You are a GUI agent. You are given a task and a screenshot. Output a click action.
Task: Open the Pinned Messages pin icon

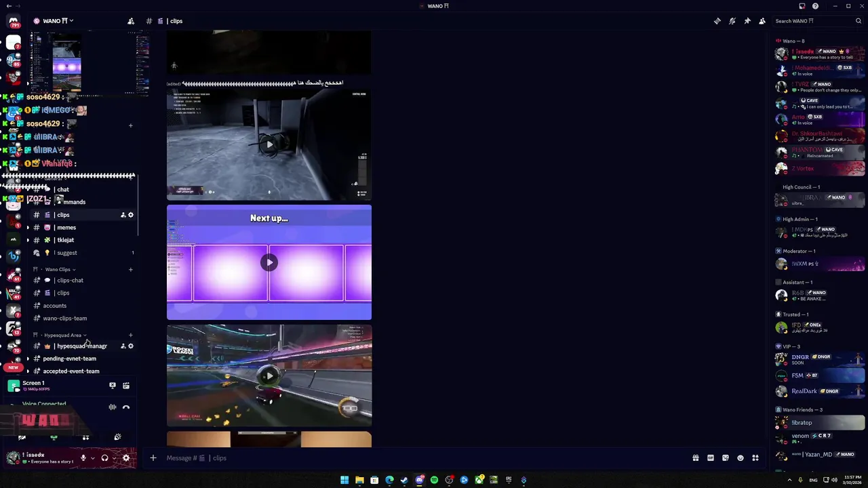pyautogui.click(x=747, y=21)
